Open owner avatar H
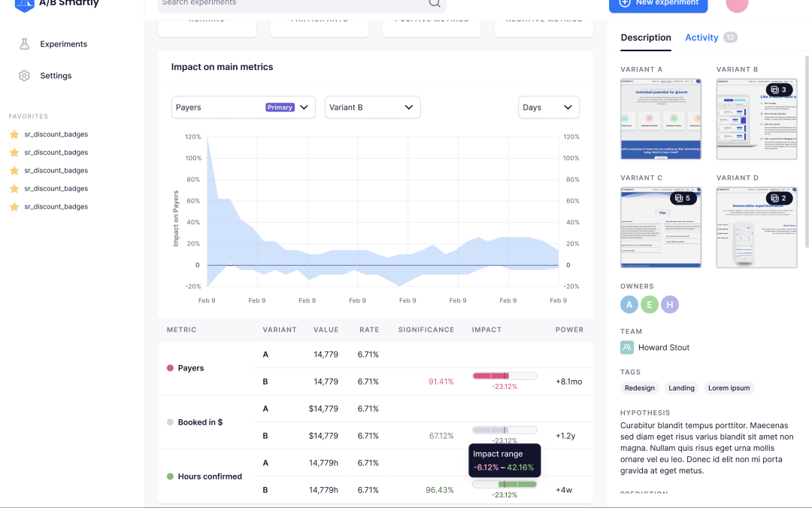The image size is (812, 508). pos(670,304)
